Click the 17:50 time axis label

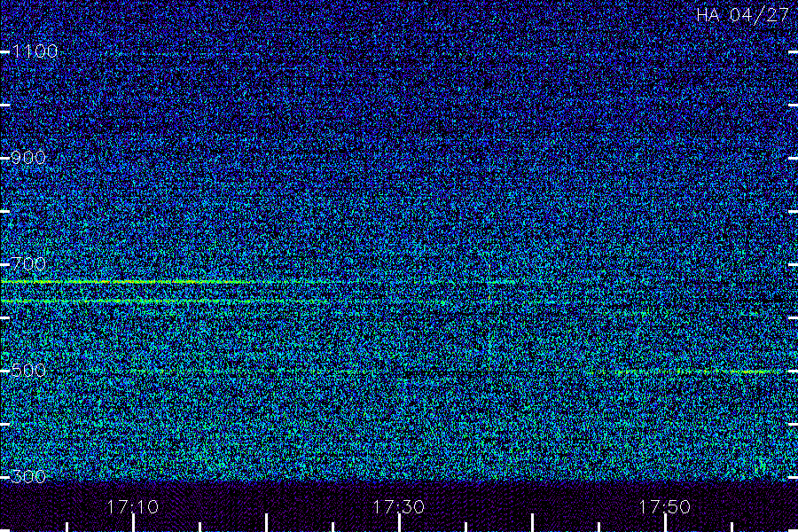pyautogui.click(x=665, y=507)
